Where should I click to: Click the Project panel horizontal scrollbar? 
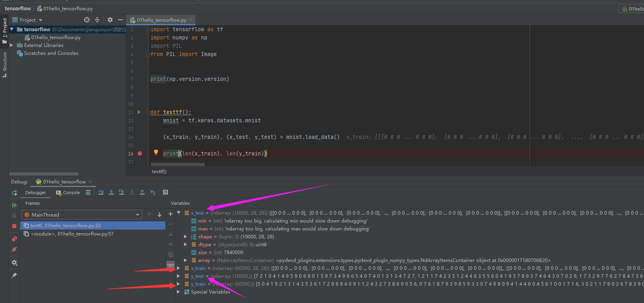tap(44, 174)
